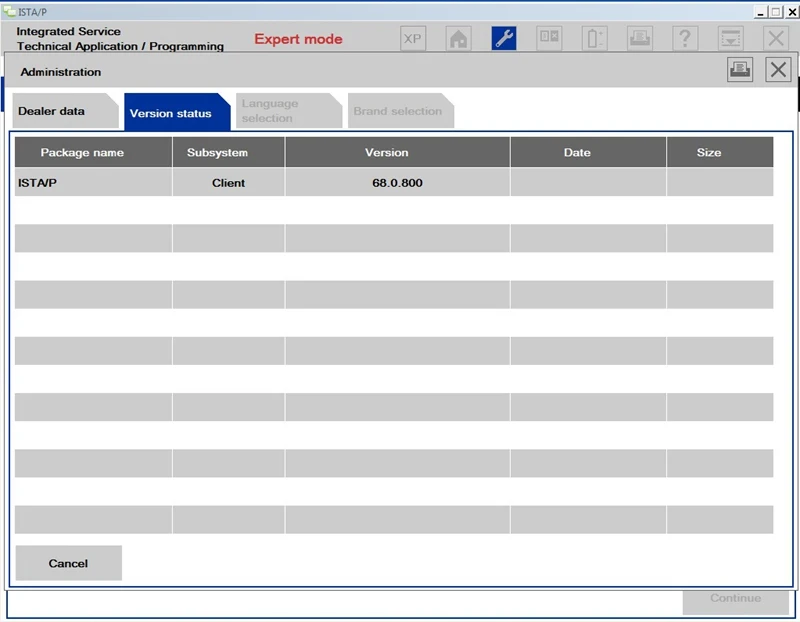Viewport: 800px width, 622px height.
Task: Print the Administration dialog contents
Action: [740, 69]
